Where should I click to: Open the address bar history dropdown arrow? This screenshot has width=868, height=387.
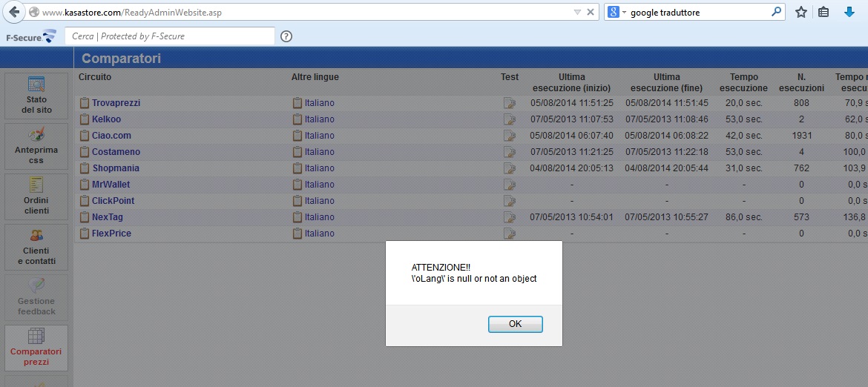click(577, 12)
